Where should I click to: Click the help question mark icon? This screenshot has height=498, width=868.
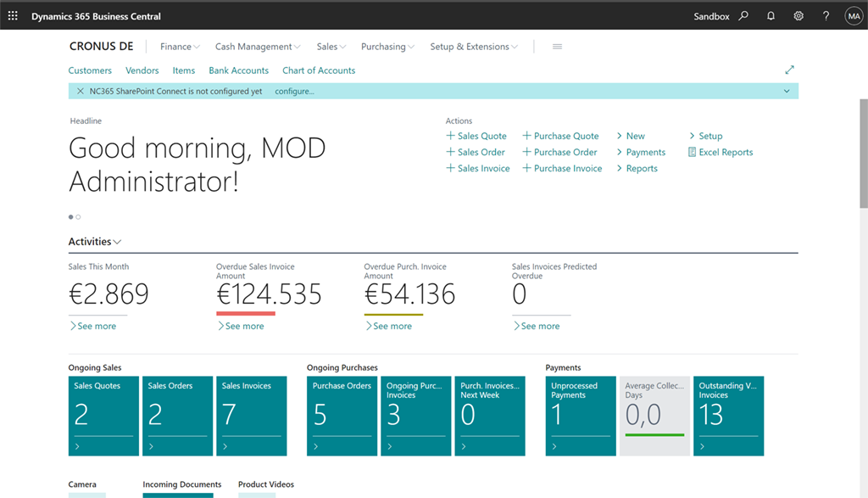[826, 16]
